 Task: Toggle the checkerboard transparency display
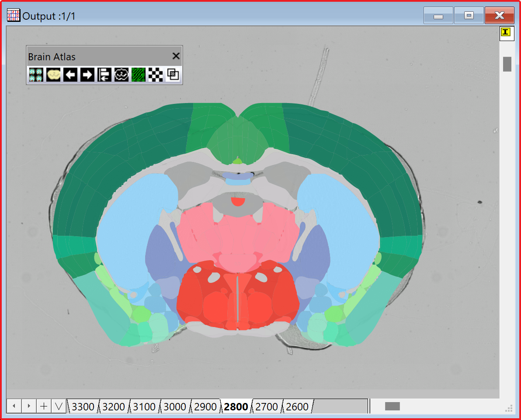[x=155, y=74]
